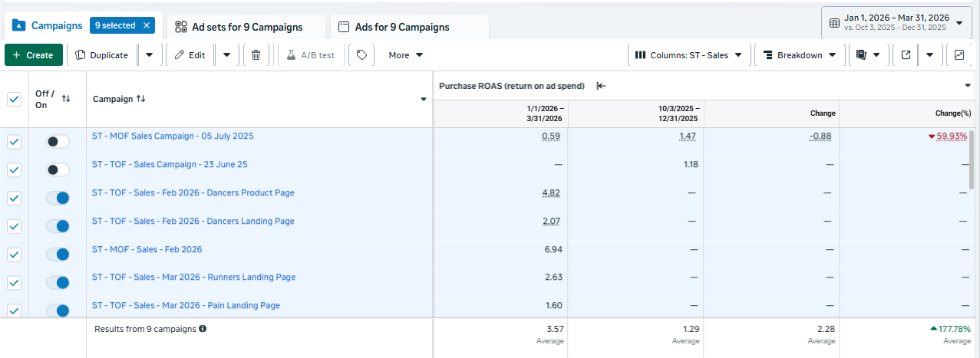Open the Breakdown dropdown
Screen dimensions: 980x358
pos(800,55)
